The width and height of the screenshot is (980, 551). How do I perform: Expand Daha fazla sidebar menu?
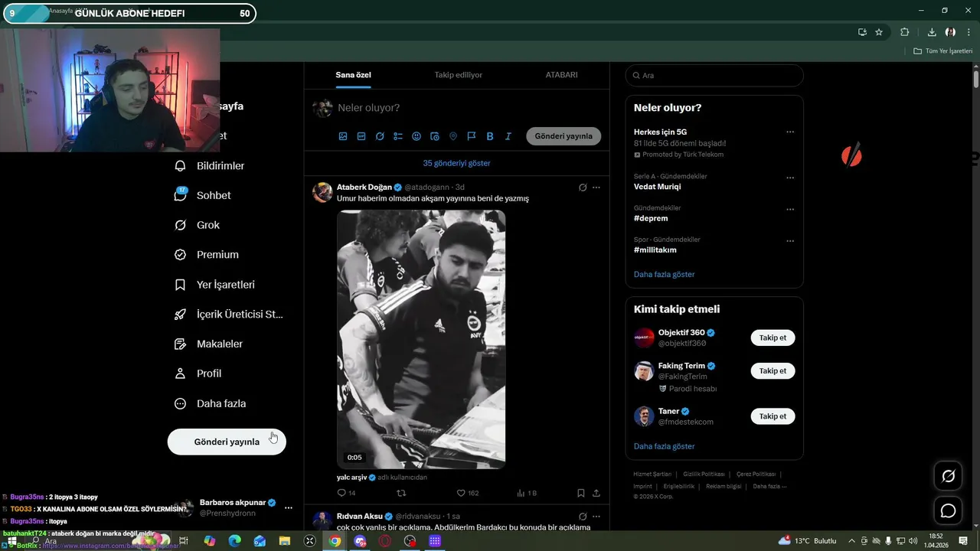[211, 403]
